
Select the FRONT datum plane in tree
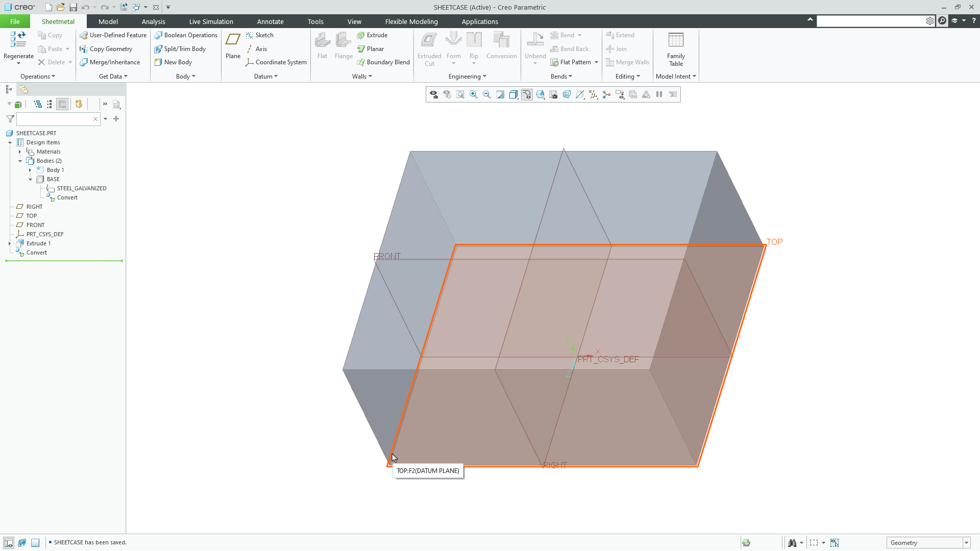coord(35,225)
